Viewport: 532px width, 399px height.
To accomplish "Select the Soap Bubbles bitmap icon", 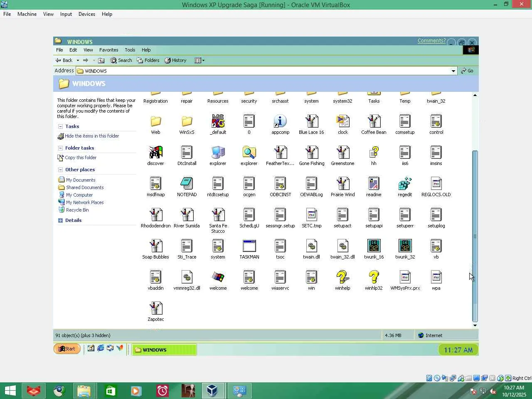I will click(155, 246).
